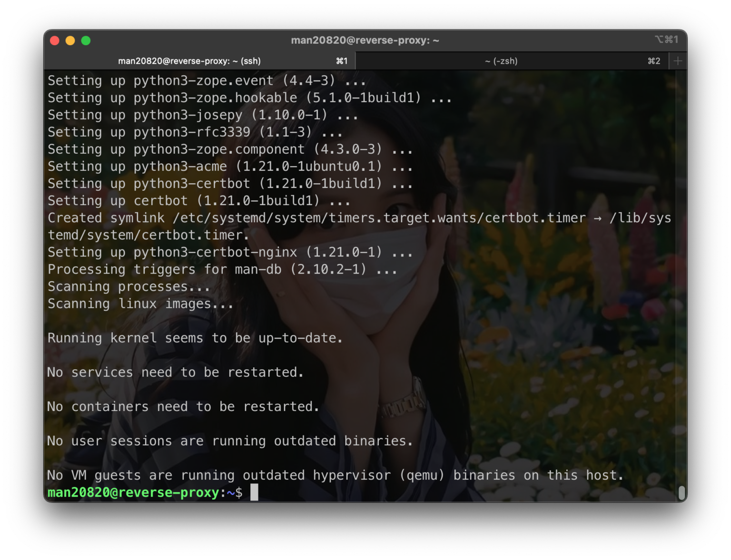Click the line Setting up certbot (1.21.0-1build1)

click(190, 201)
